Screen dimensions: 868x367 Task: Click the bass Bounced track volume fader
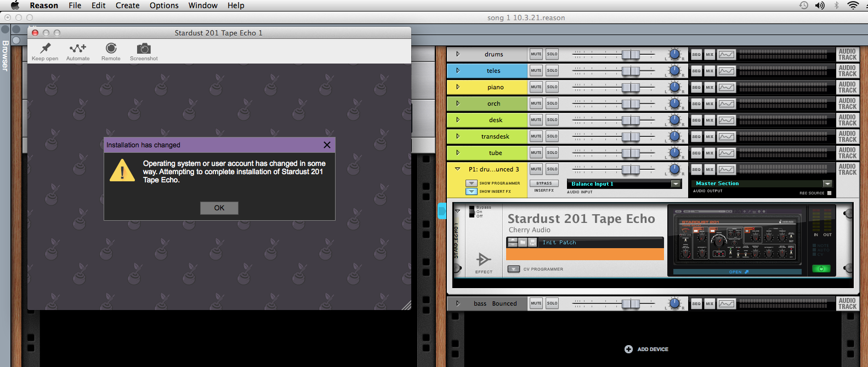[x=631, y=303]
